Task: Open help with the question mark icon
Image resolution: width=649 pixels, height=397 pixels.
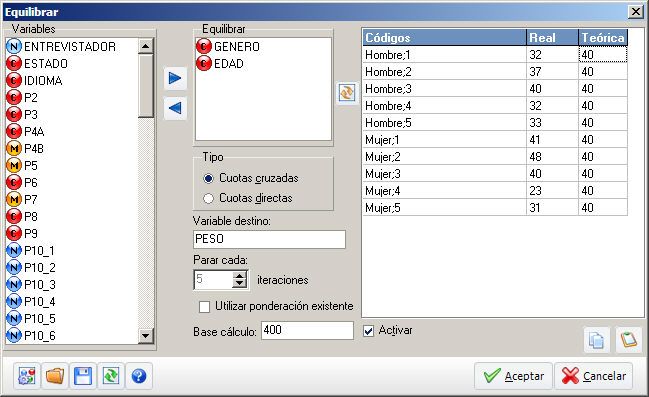Action: pos(139,376)
